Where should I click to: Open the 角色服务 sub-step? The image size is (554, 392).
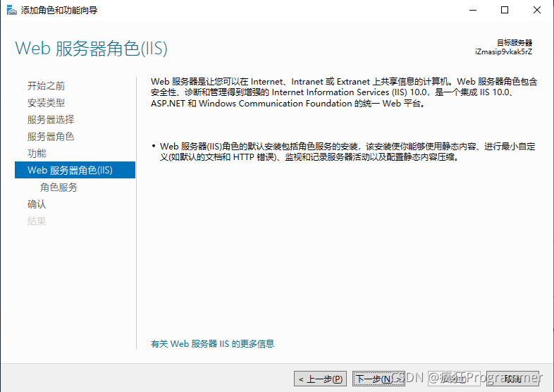(x=59, y=188)
